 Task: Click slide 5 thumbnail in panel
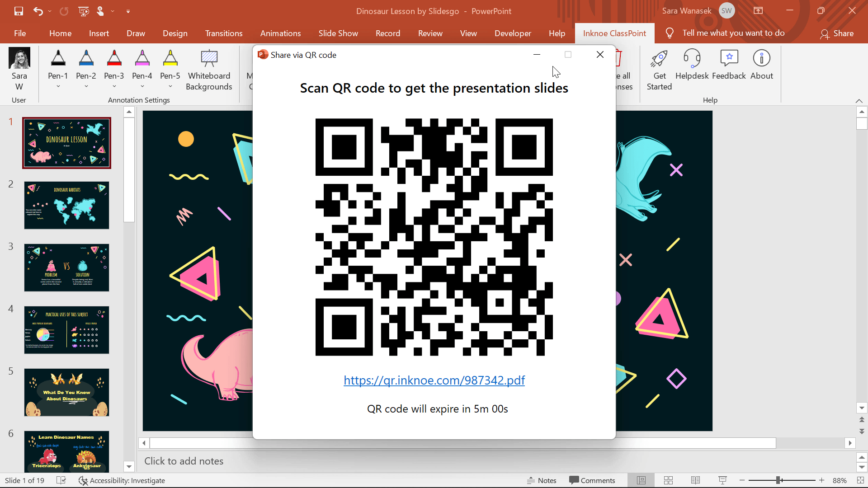pos(67,391)
